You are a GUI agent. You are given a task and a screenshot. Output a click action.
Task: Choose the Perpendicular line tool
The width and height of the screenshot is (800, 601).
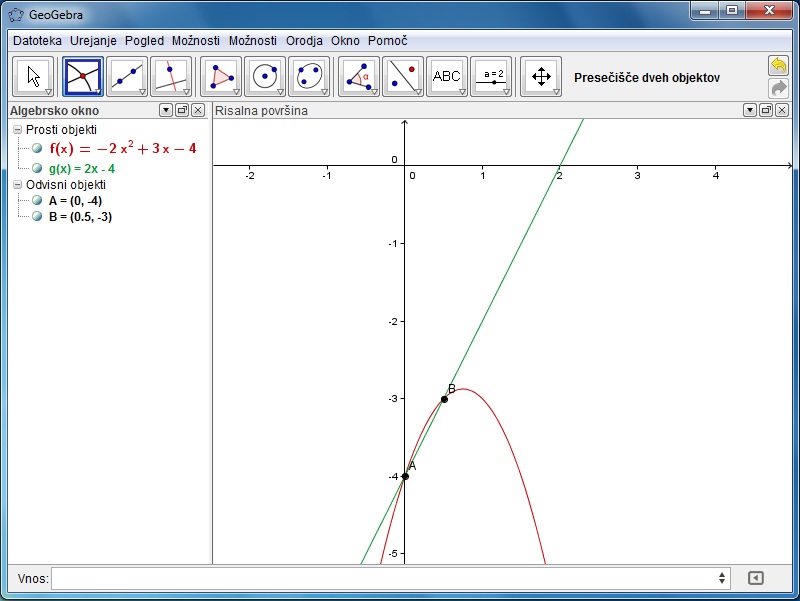pos(170,76)
